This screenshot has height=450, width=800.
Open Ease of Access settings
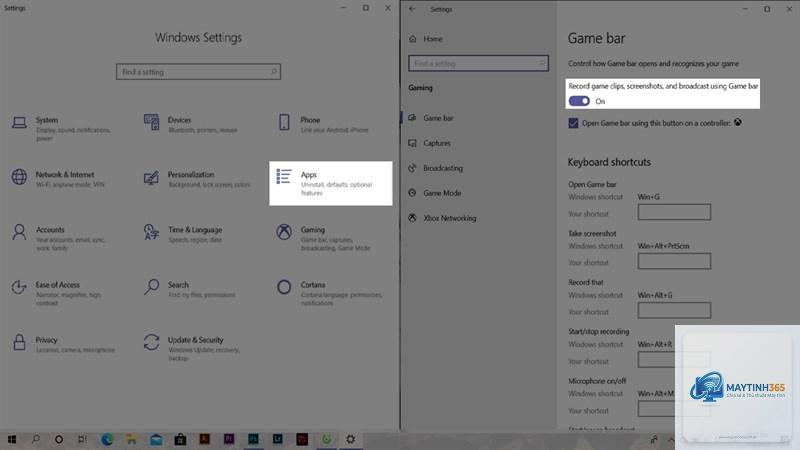click(x=56, y=293)
